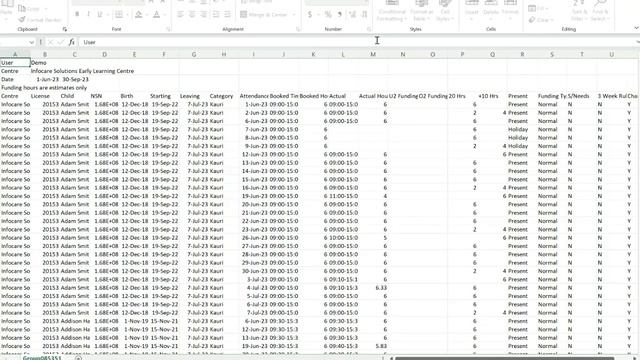Click Merge & Center
The height and width of the screenshot is (360, 640).
click(264, 14)
